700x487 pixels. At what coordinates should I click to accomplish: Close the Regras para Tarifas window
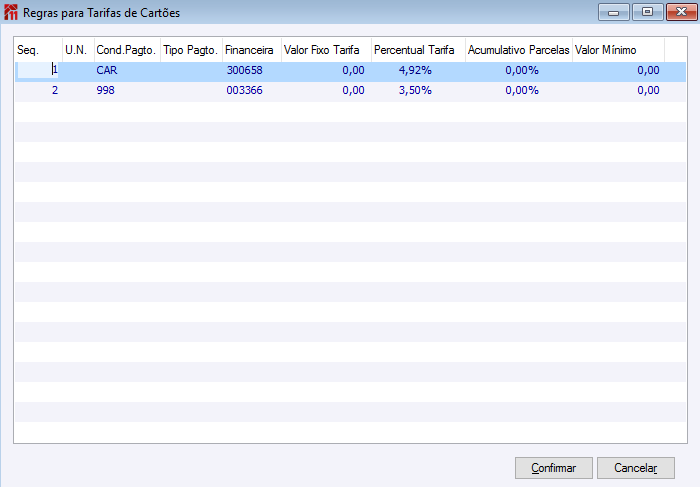tap(682, 12)
